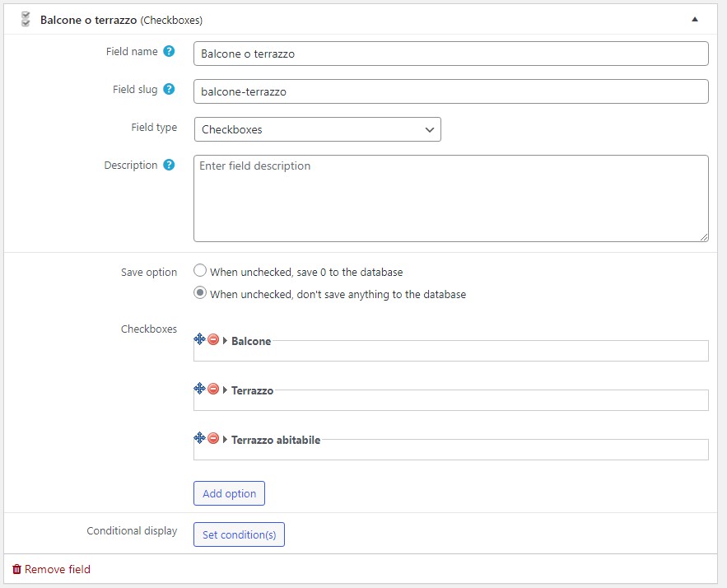Click the Set condition(s) button
Image resolution: width=727 pixels, height=588 pixels.
(x=240, y=534)
